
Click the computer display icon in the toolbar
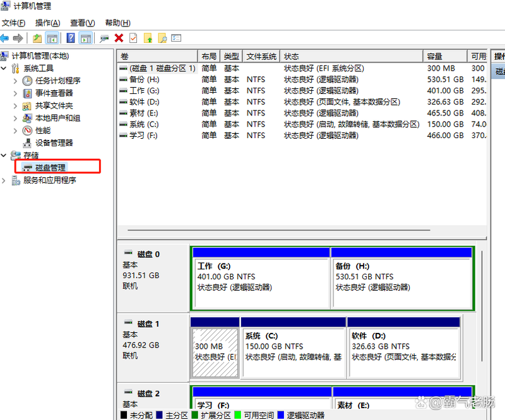click(x=105, y=38)
